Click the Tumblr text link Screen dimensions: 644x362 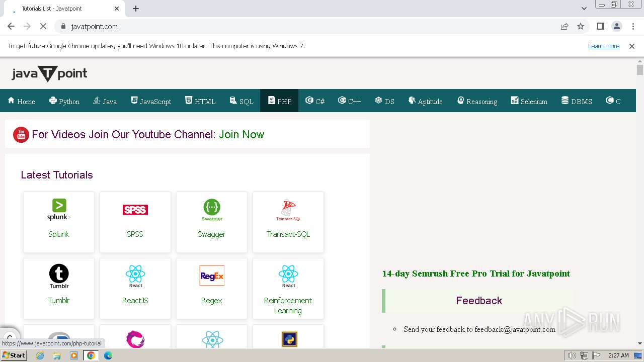point(59,301)
